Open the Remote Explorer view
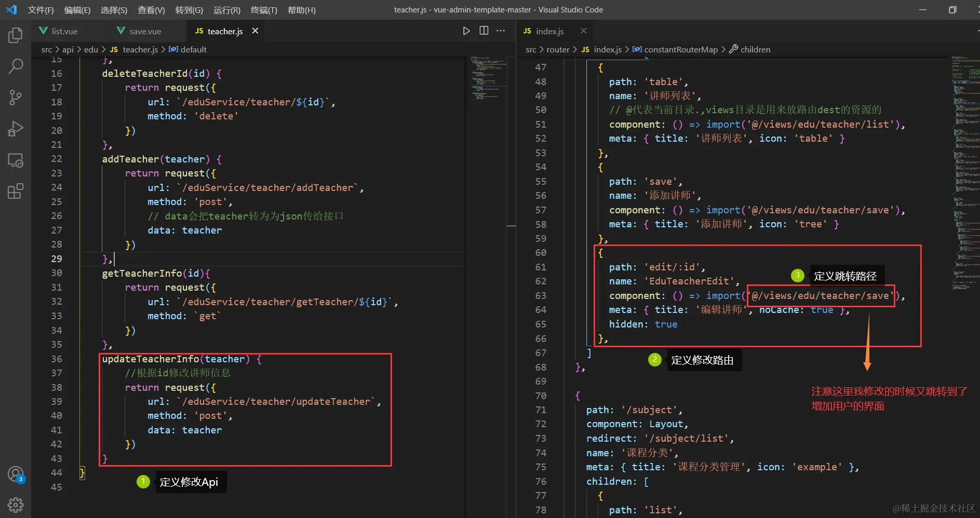Image resolution: width=980 pixels, height=518 pixels. tap(16, 160)
